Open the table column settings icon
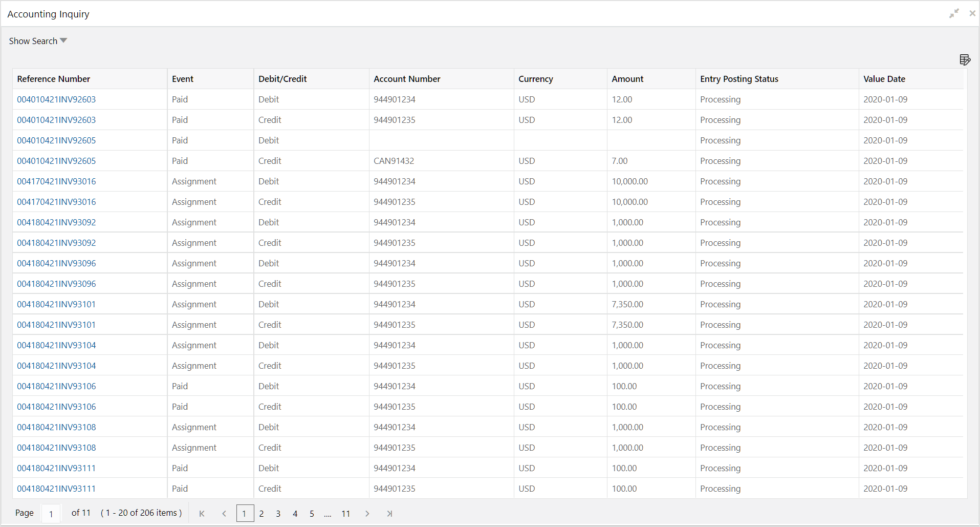 965,60
